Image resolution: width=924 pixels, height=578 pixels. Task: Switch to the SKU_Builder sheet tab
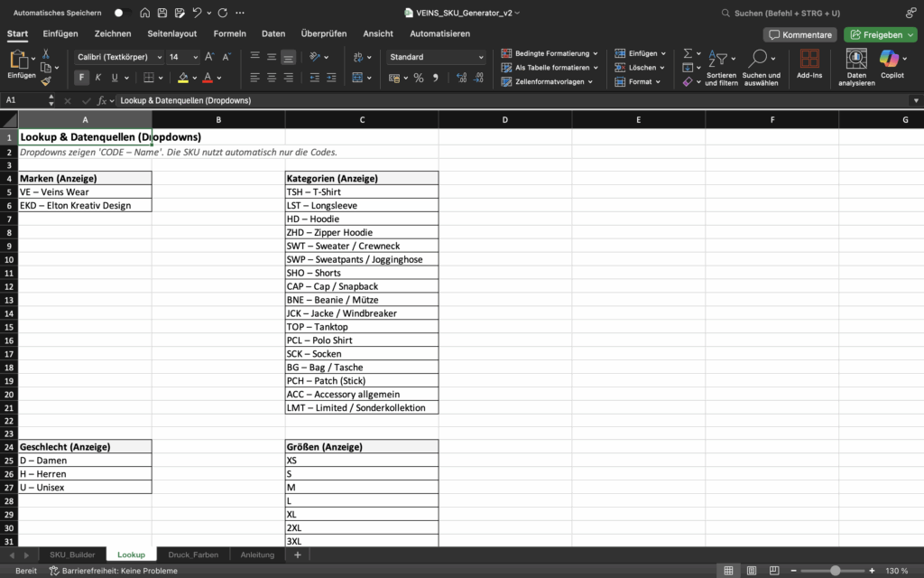click(72, 555)
